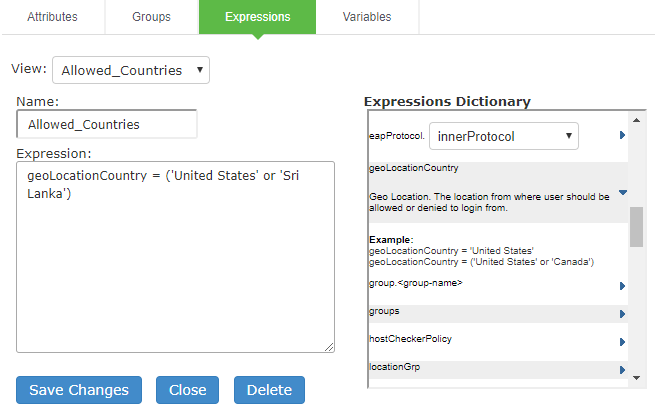Select the Expressions tab
The height and width of the screenshot is (409, 655).
pos(257,17)
